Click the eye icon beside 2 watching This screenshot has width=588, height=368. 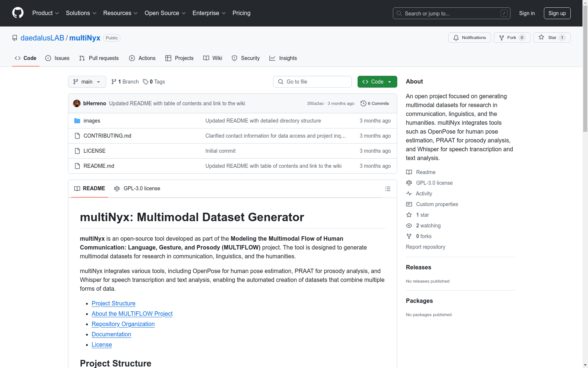pos(409,226)
